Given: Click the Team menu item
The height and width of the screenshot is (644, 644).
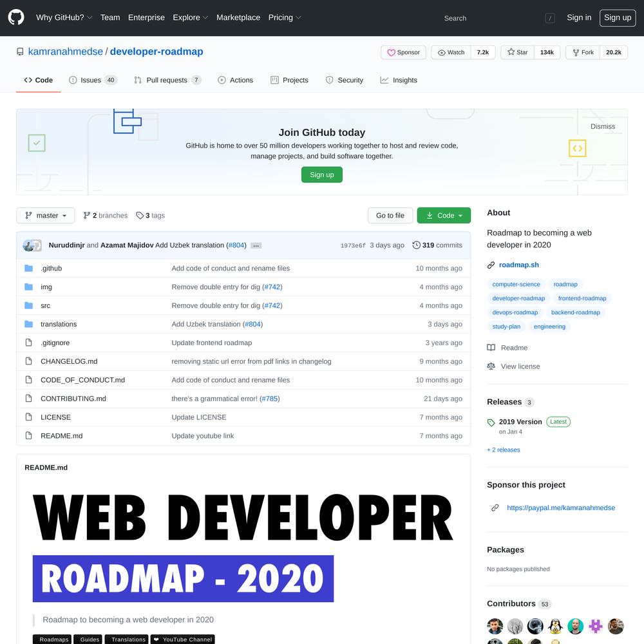Looking at the screenshot, I should pyautogui.click(x=110, y=17).
